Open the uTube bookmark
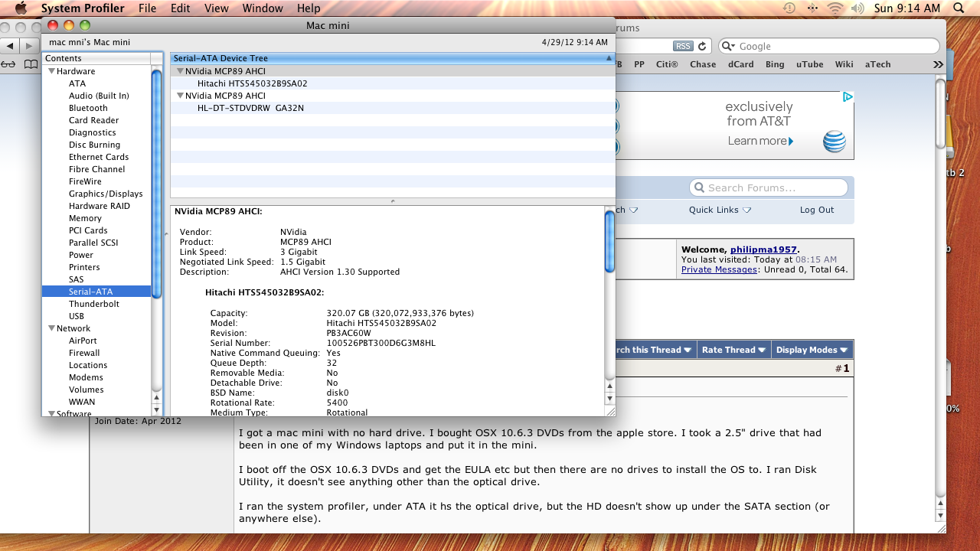 point(809,64)
